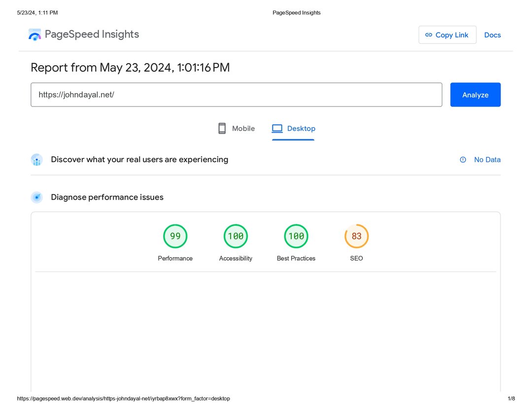Click 'Discover what your real users are experiencing'
532x411 pixels.
pos(139,160)
